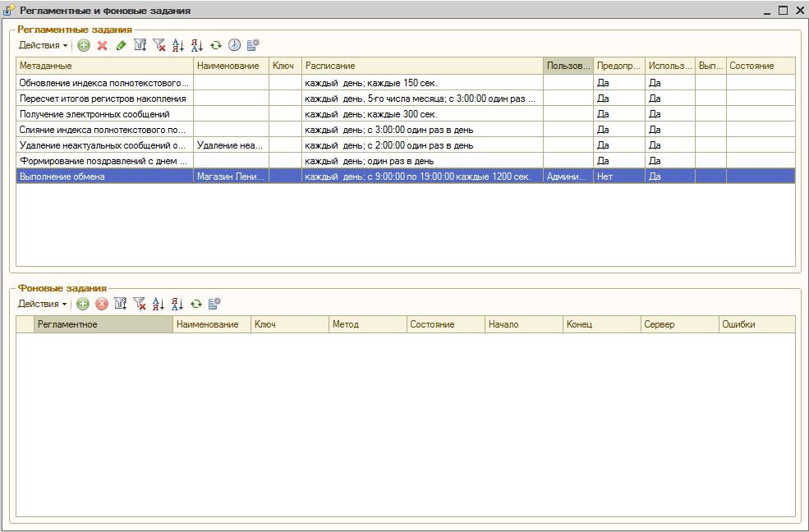
Task: Open Действия menu in Фоновые задания
Action: [x=43, y=304]
